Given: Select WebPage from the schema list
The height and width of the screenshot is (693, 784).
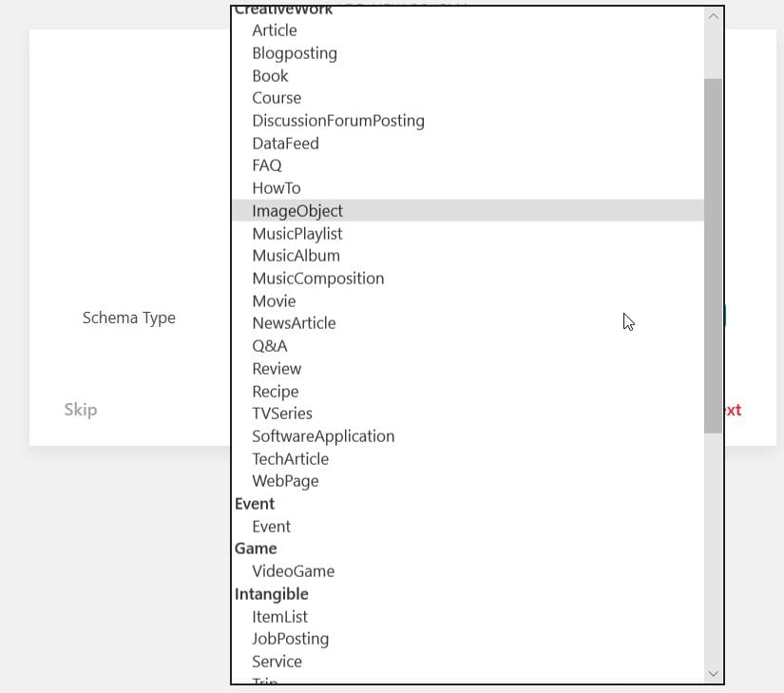Looking at the screenshot, I should pyautogui.click(x=285, y=481).
